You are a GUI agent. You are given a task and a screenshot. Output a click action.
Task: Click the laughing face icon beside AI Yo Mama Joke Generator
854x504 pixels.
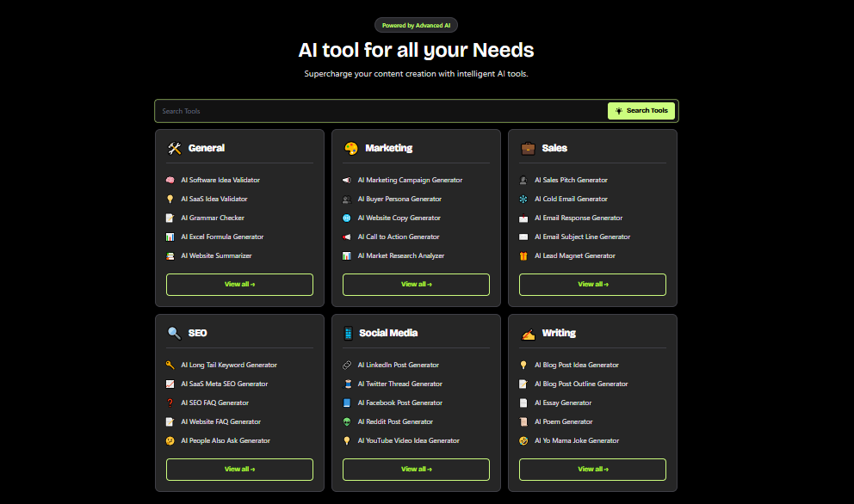(x=523, y=441)
